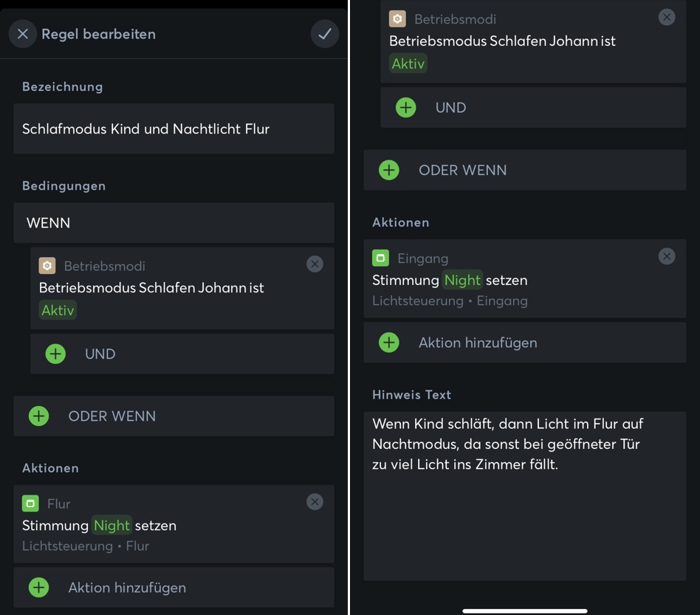Cancel editing with the X icon

pyautogui.click(x=23, y=34)
